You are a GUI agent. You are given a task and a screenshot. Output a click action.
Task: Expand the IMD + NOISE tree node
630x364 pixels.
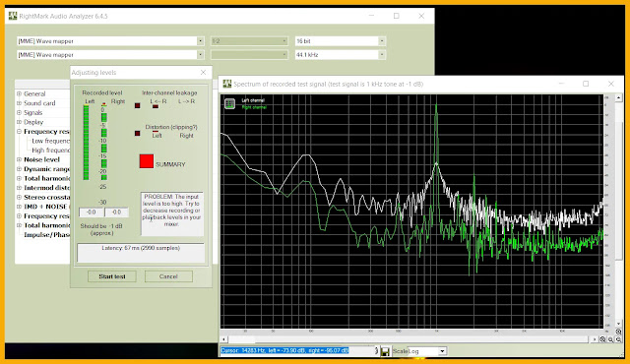tap(19, 207)
